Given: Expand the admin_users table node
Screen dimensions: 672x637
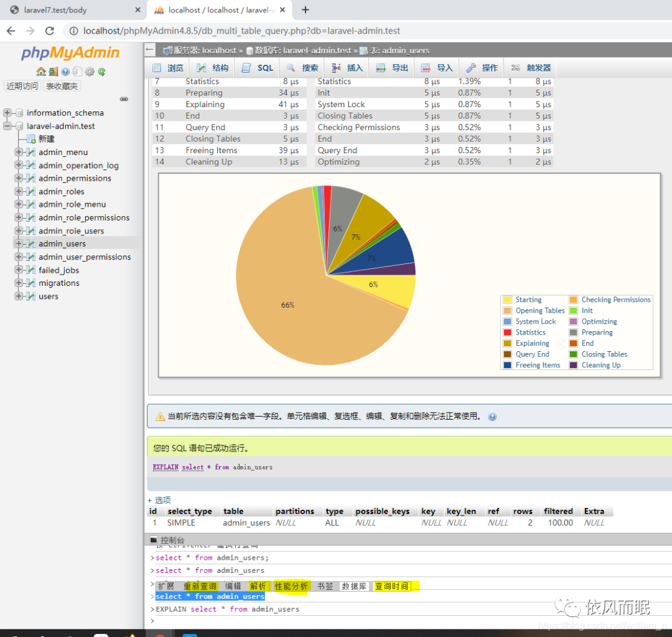Looking at the screenshot, I should coord(19,243).
